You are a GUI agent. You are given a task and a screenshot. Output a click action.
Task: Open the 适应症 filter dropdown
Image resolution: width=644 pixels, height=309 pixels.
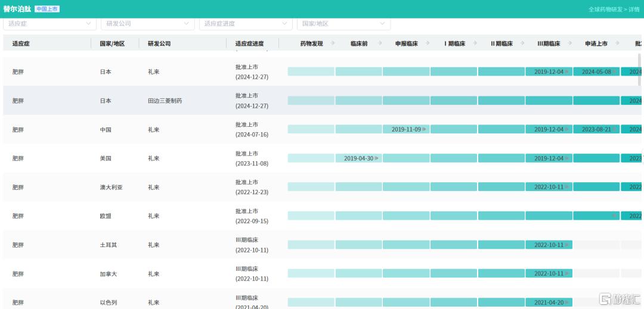49,24
